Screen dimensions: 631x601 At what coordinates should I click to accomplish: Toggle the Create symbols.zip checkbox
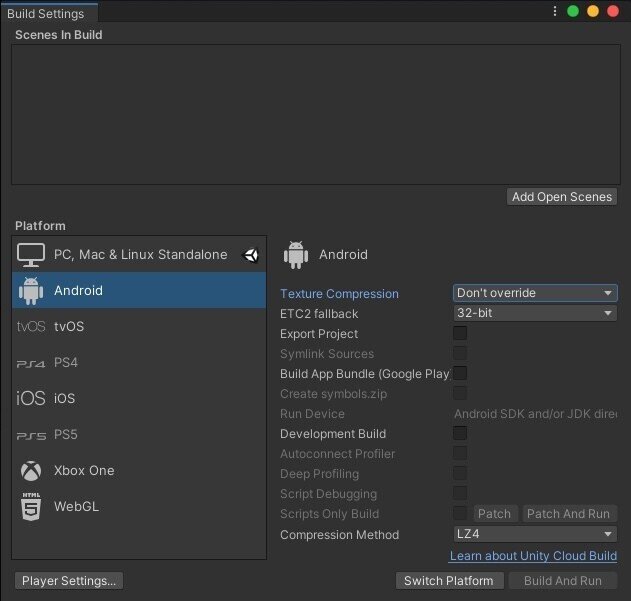[x=460, y=393]
